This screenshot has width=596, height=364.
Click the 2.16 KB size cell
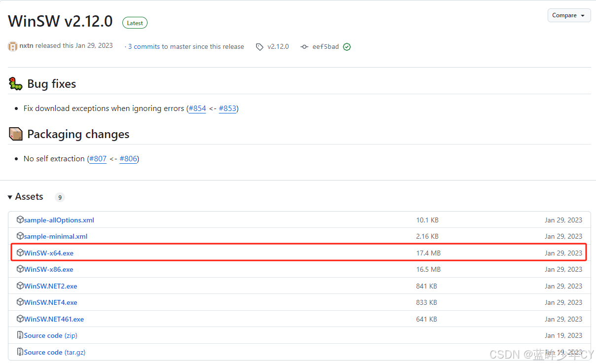(427, 236)
